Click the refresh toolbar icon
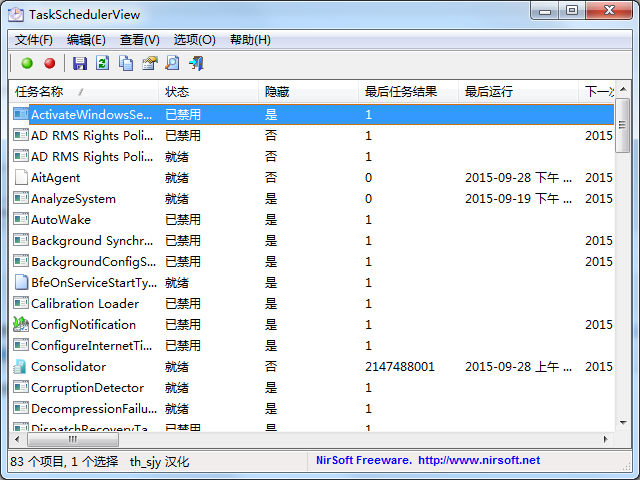Screen dimensions: 640x480 pos(102,63)
